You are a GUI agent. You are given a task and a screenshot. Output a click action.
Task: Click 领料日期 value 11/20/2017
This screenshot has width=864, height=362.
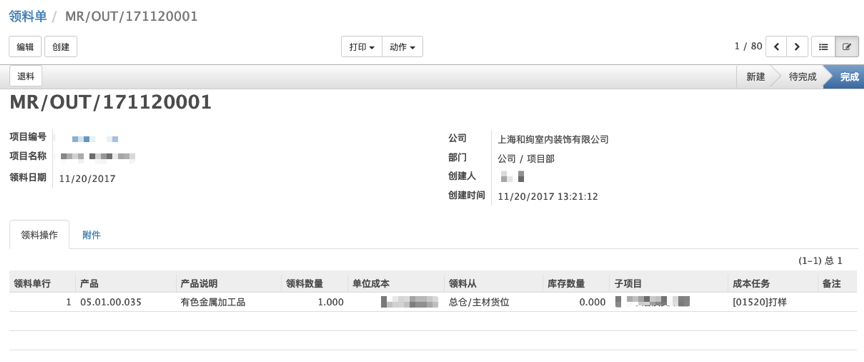pyautogui.click(x=87, y=179)
